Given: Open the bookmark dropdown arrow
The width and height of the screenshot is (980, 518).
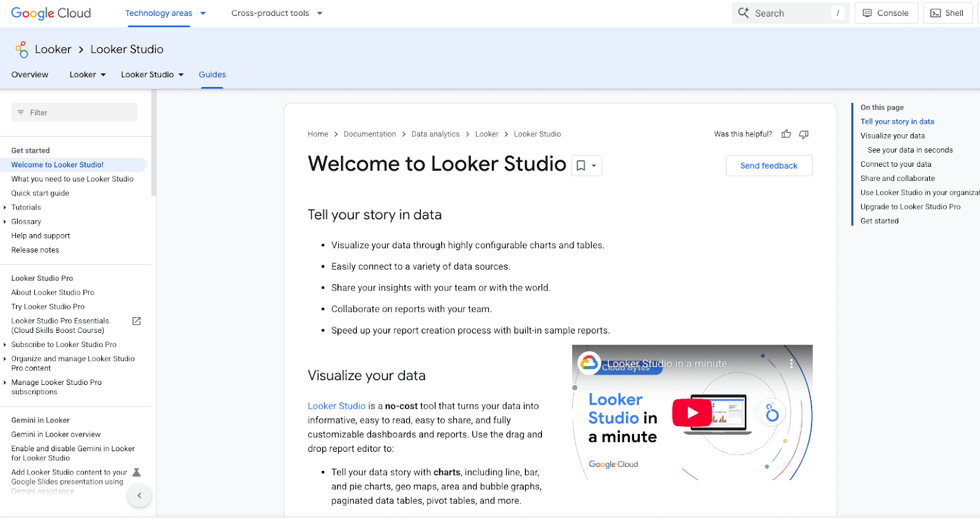Looking at the screenshot, I should coord(594,166).
